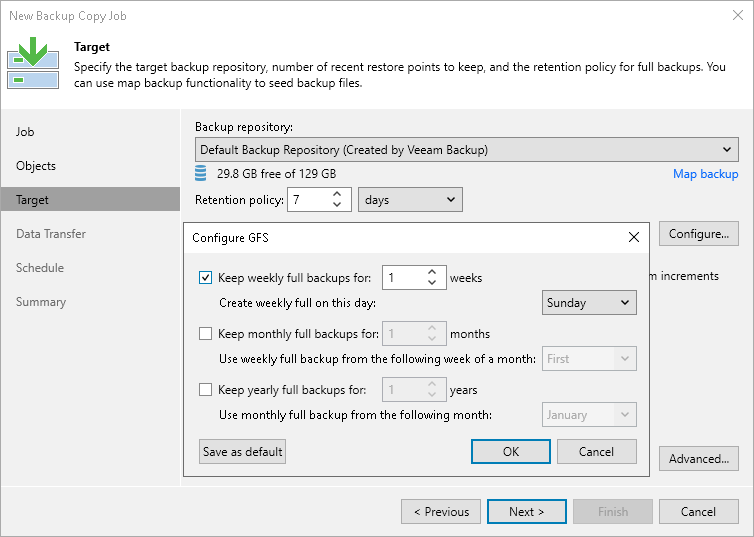This screenshot has width=754, height=537.
Task: Click the Finish wizard button
Action: pos(613,512)
